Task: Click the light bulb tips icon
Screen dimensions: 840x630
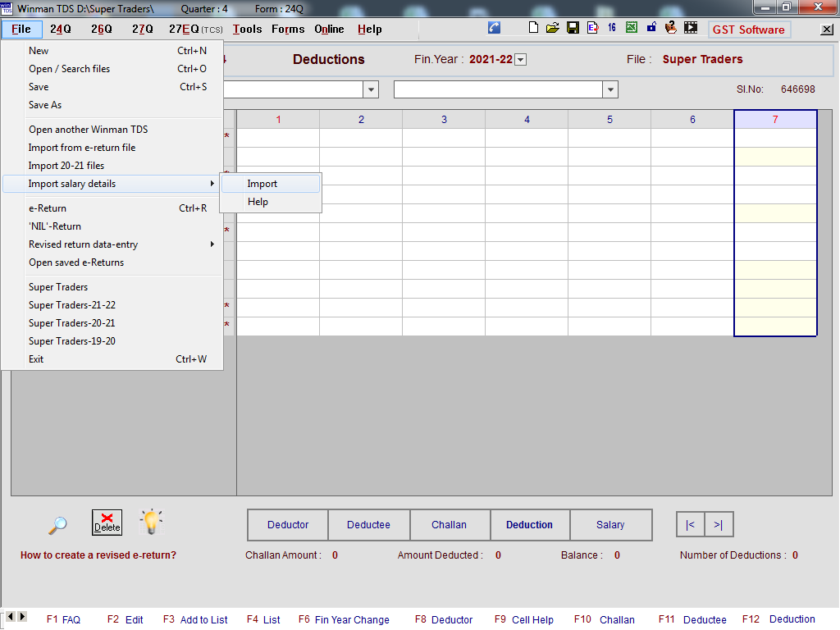Action: (x=151, y=522)
